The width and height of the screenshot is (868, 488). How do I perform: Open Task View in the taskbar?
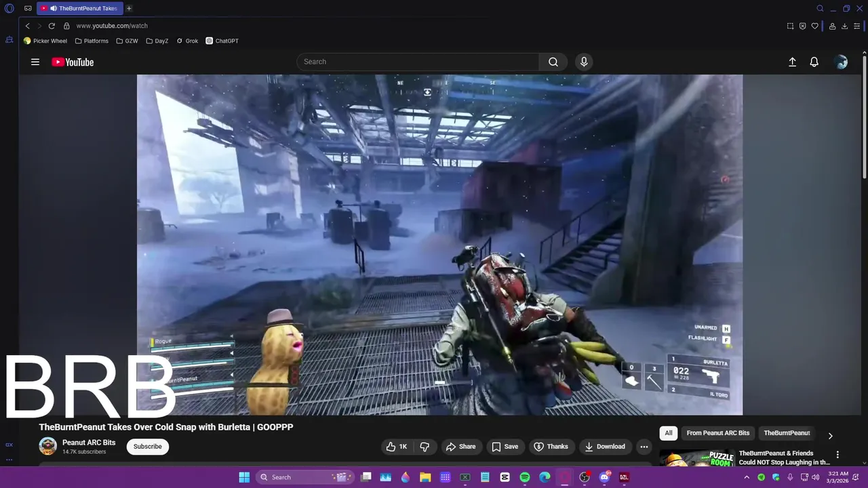click(366, 477)
